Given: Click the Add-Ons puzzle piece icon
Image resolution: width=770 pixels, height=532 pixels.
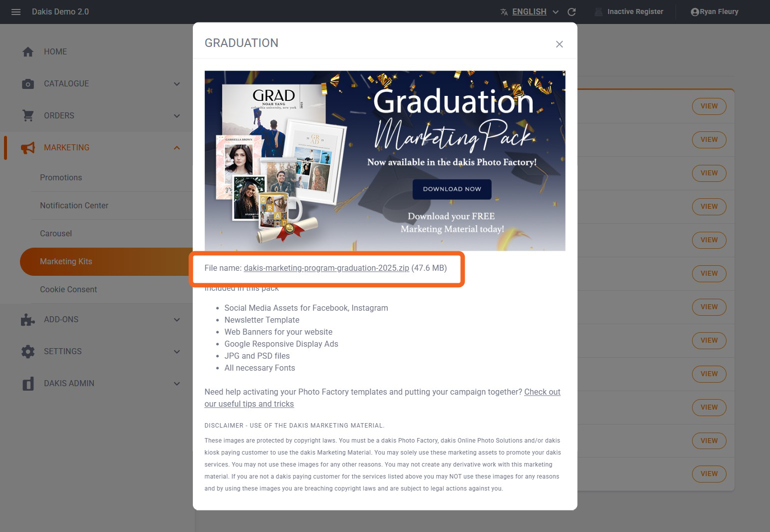Looking at the screenshot, I should click(28, 320).
